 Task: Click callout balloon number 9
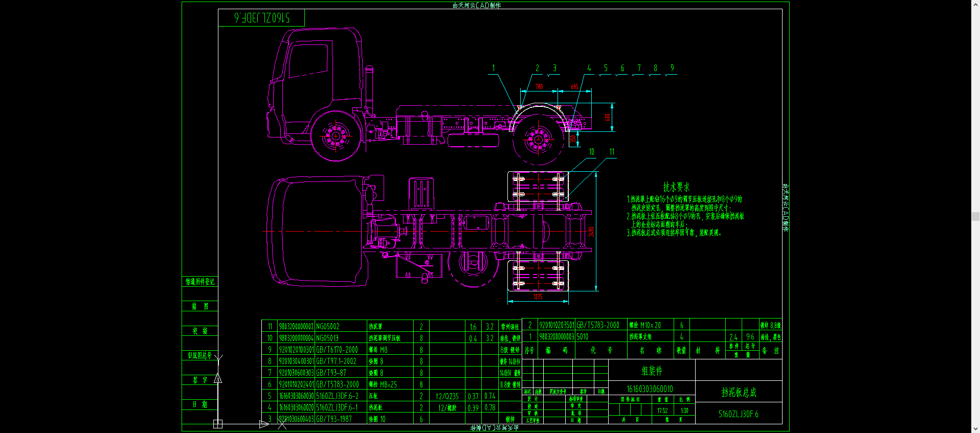click(672, 68)
